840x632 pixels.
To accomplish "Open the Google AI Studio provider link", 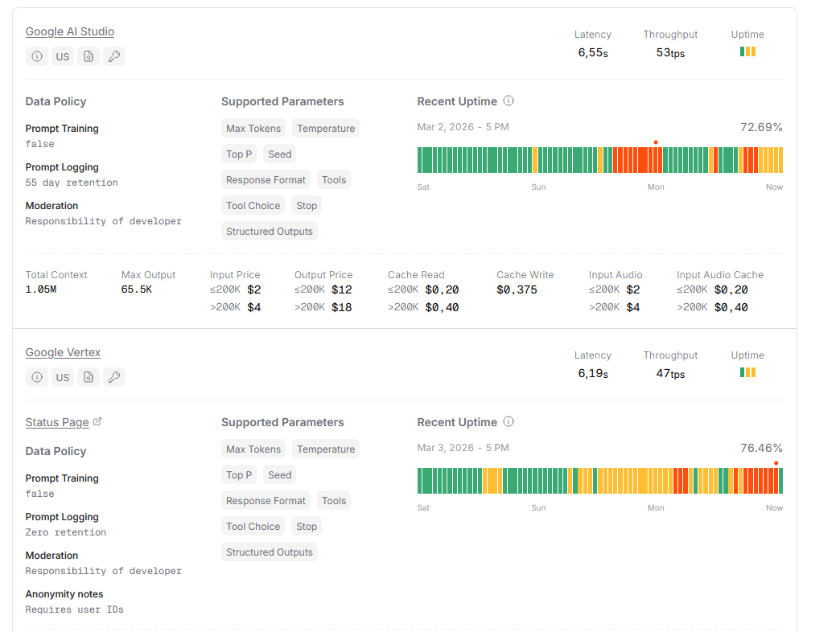I will [70, 32].
